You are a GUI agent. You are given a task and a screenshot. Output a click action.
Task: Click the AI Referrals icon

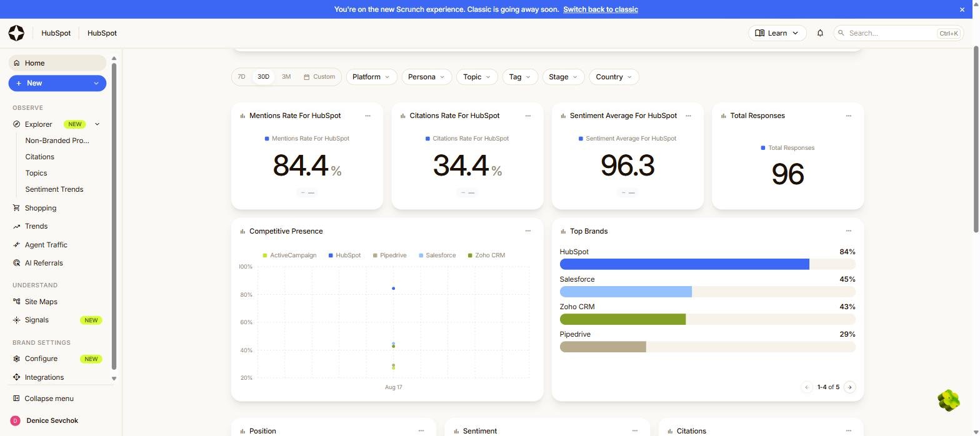pyautogui.click(x=16, y=263)
